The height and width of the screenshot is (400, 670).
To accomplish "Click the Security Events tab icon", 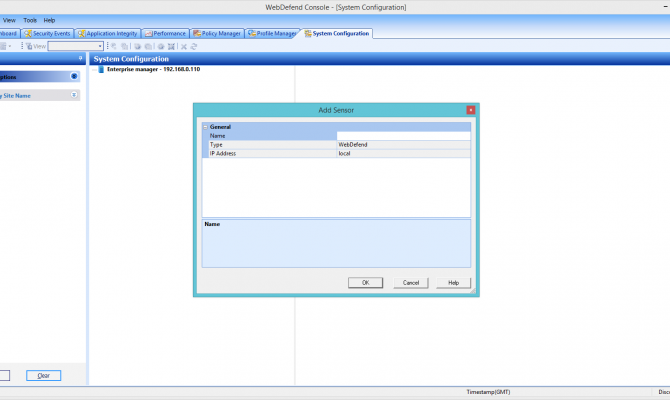I will [x=28, y=33].
